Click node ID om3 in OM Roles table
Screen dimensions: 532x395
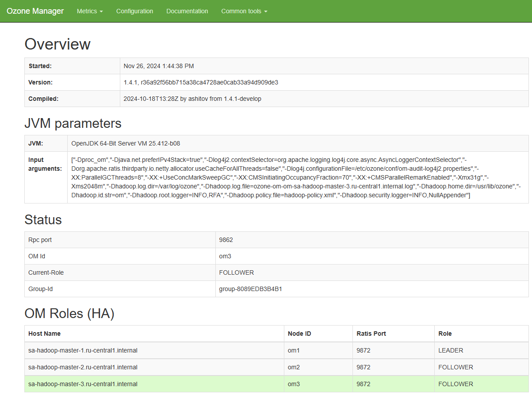click(x=318, y=384)
